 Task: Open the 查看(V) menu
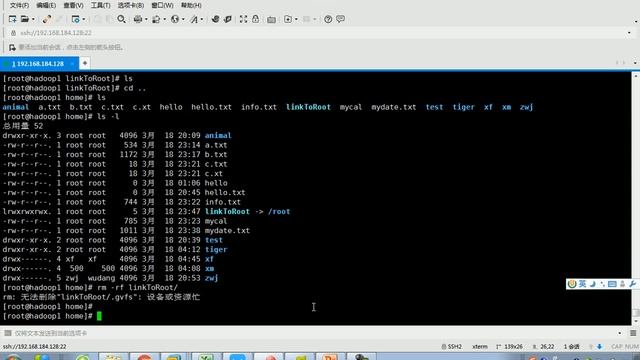click(73, 5)
